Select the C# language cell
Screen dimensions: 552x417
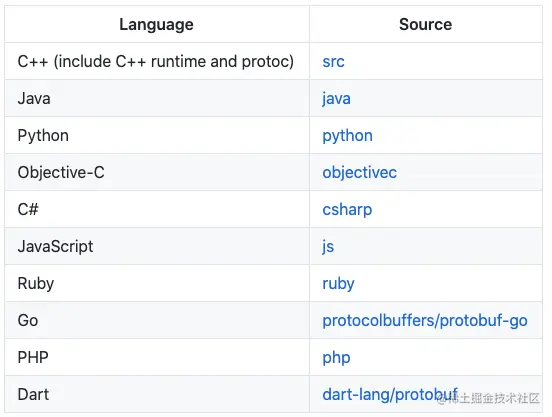pos(157,209)
